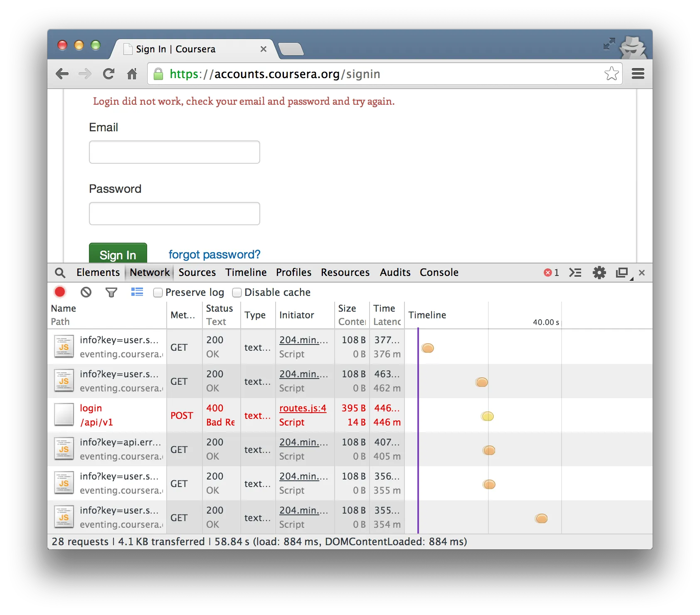This screenshot has height=615, width=700.
Task: Enable the Preserve log checkbox
Action: [x=158, y=293]
